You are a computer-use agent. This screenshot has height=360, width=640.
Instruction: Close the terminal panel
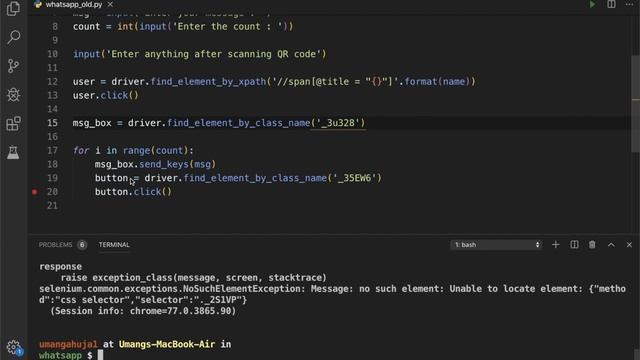tap(629, 245)
